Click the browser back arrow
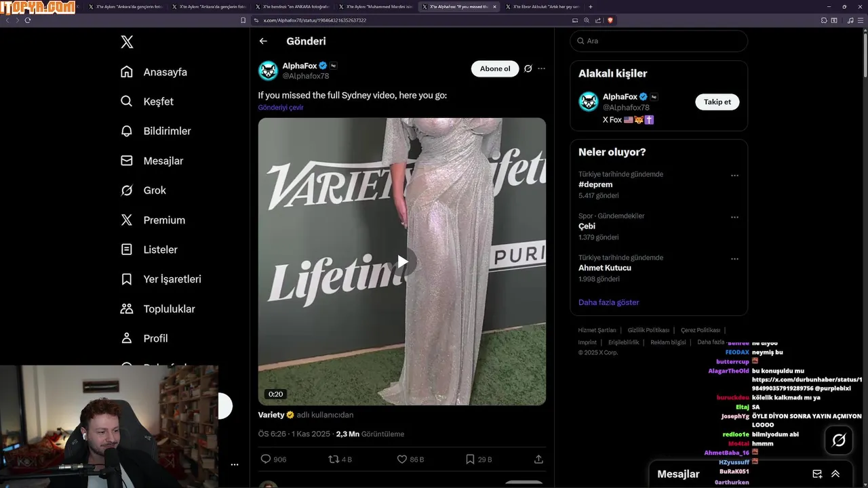Viewport: 868px width, 488px height. pyautogui.click(x=7, y=20)
